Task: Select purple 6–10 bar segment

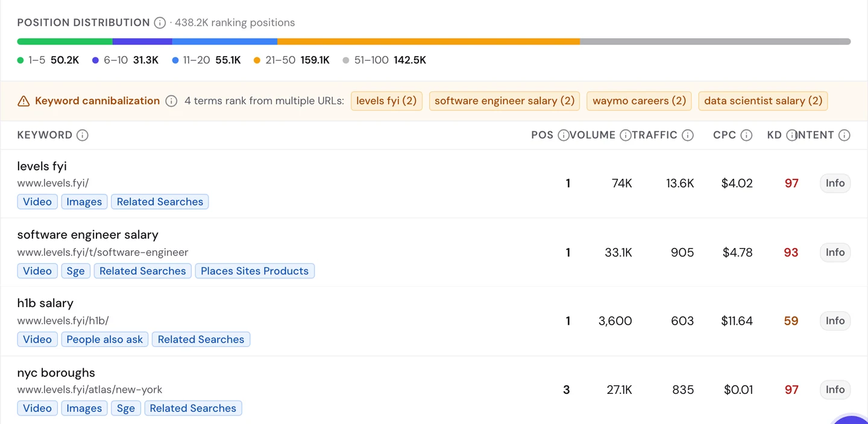Action: coord(142,42)
